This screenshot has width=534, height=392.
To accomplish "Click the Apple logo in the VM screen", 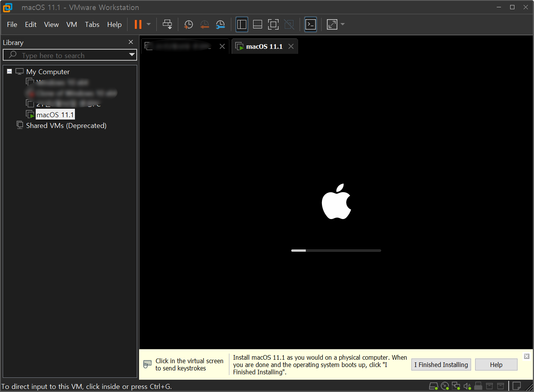I will coord(337,201).
